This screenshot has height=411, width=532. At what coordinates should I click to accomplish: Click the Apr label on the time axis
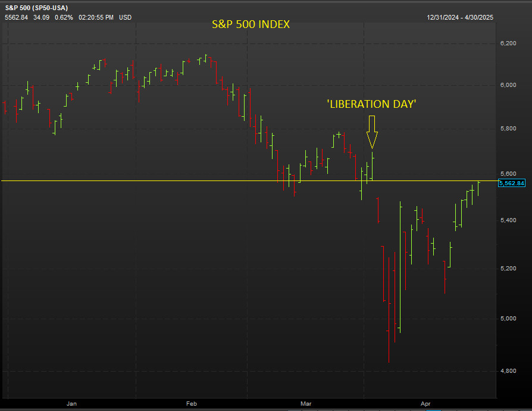(425, 403)
